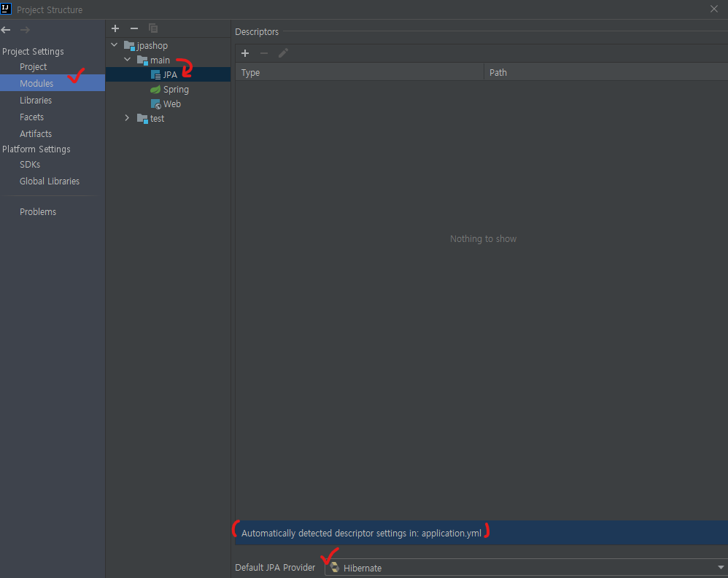
Task: Click the main module folder icon
Action: coord(142,60)
